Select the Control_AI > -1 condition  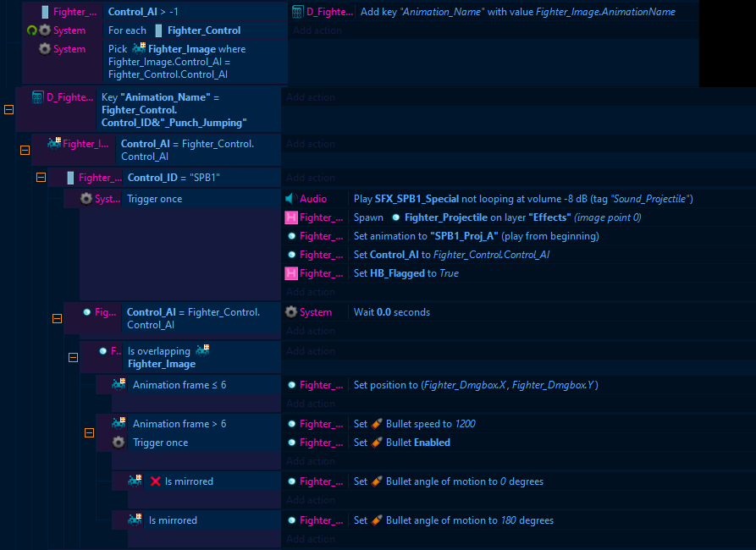tap(155, 12)
